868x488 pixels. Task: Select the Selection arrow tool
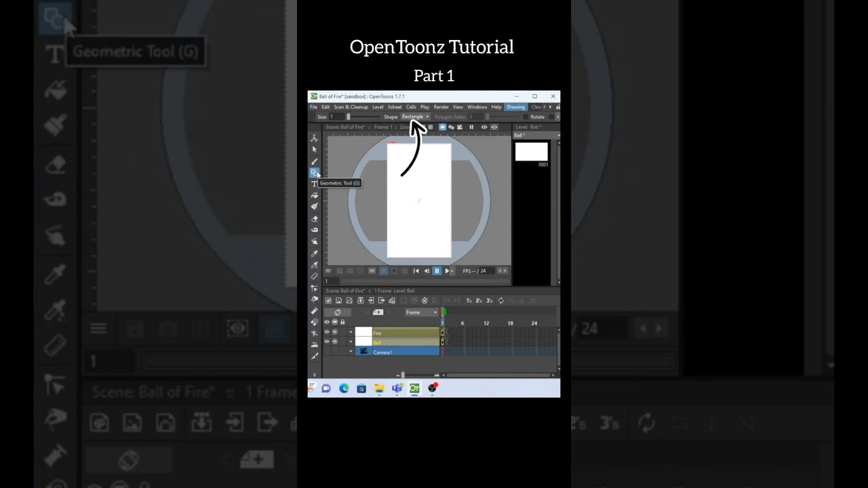[x=315, y=150]
